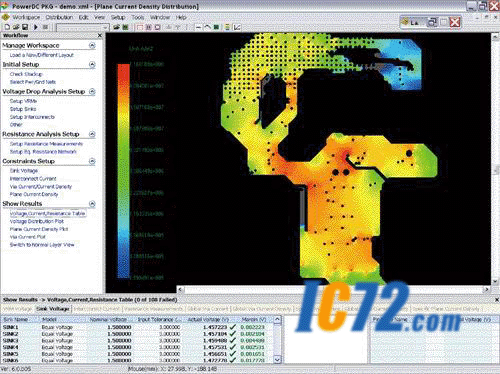Click the Other link under Voltage Drop Analysis Setup
The height and width of the screenshot is (374, 500).
[x=16, y=125]
